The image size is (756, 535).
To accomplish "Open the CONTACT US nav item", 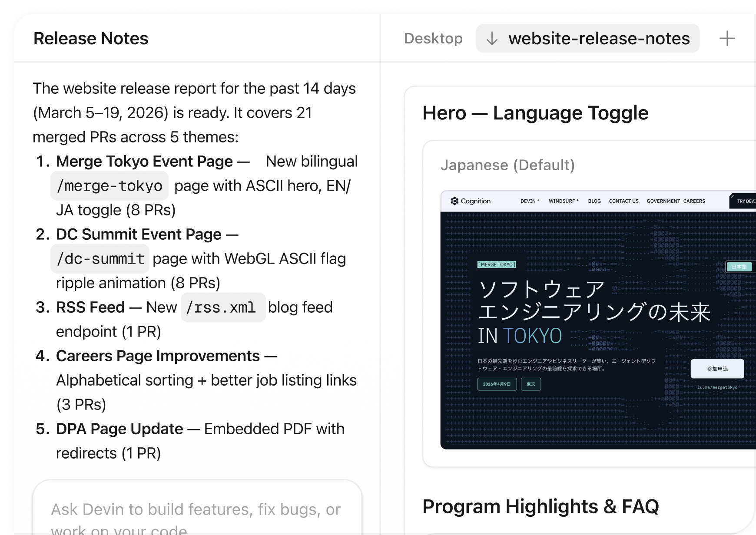I will 623,201.
